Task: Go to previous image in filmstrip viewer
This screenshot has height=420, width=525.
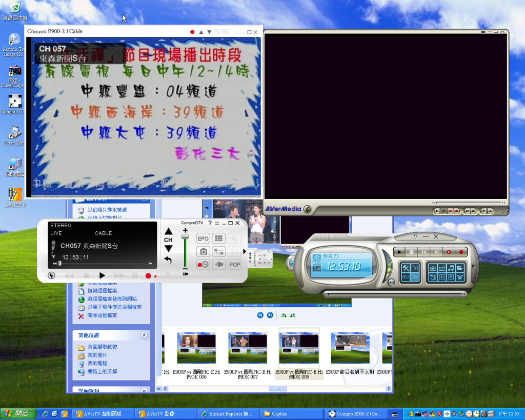Action: [260, 315]
